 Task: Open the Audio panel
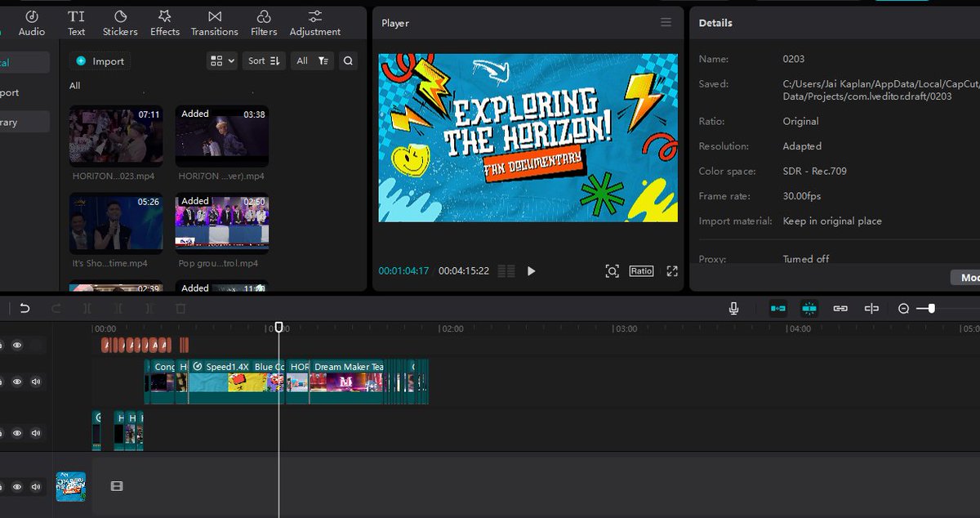[x=32, y=23]
